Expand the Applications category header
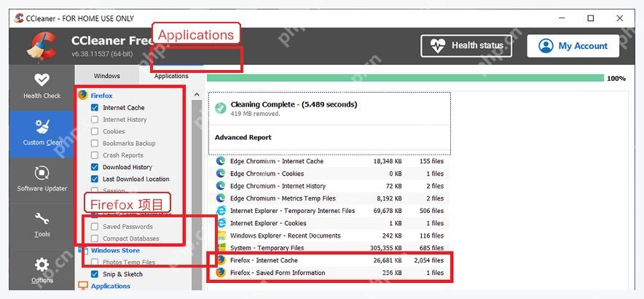The height and width of the screenshot is (299, 644). 111,286
